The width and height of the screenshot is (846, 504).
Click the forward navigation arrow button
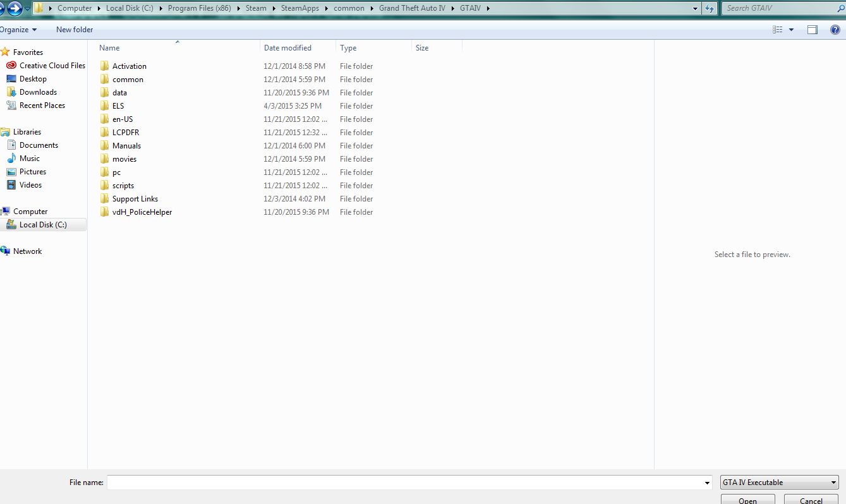pos(15,8)
